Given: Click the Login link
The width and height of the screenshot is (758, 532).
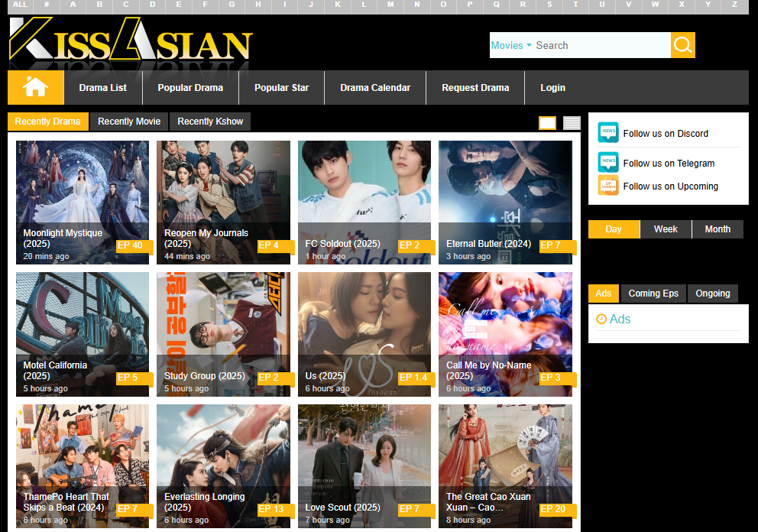Looking at the screenshot, I should point(552,88).
